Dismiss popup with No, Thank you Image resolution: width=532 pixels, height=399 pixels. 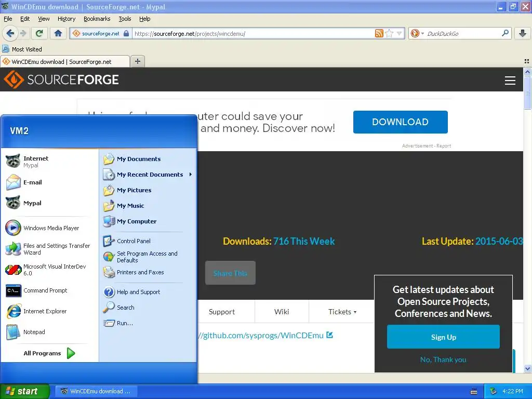click(443, 360)
